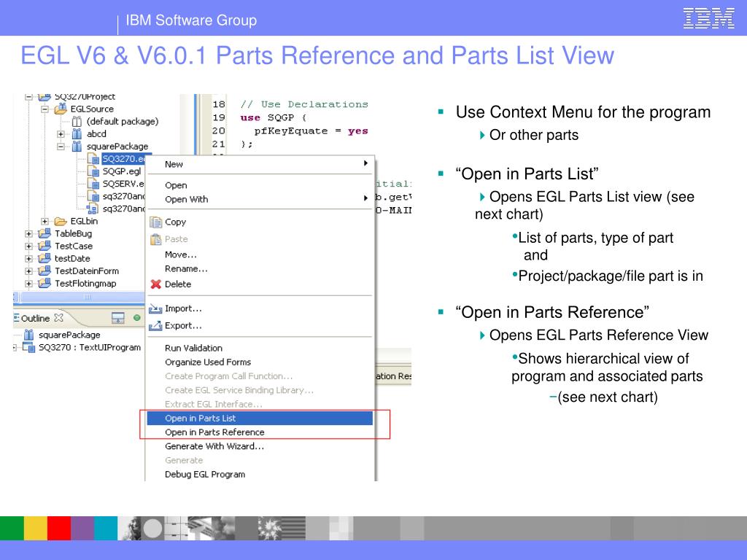Screen dimensions: 747x560
Task: Click the EGLSource folder icon
Action: 61,109
